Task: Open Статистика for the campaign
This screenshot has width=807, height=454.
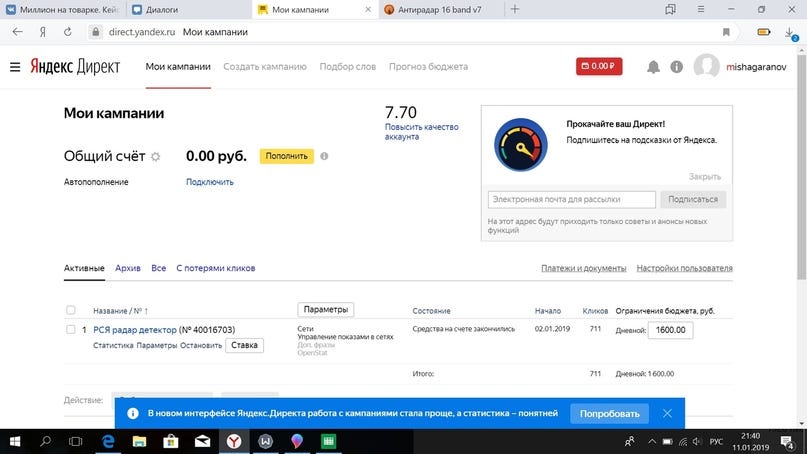Action: tap(113, 345)
